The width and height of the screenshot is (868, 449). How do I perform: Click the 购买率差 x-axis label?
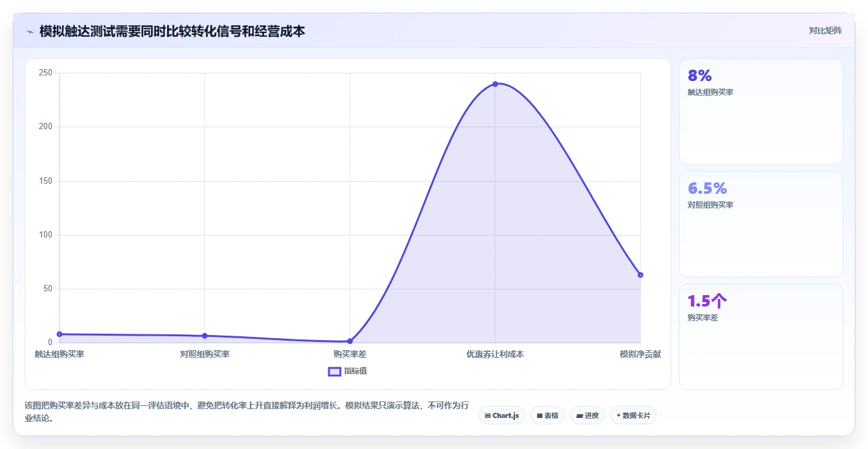point(350,355)
